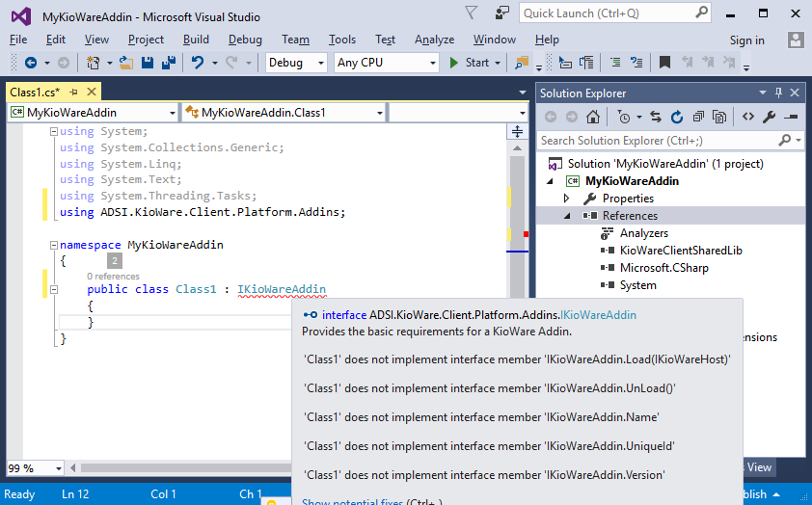Click the Open File folder icon
The image size is (812, 505).
coord(126,63)
